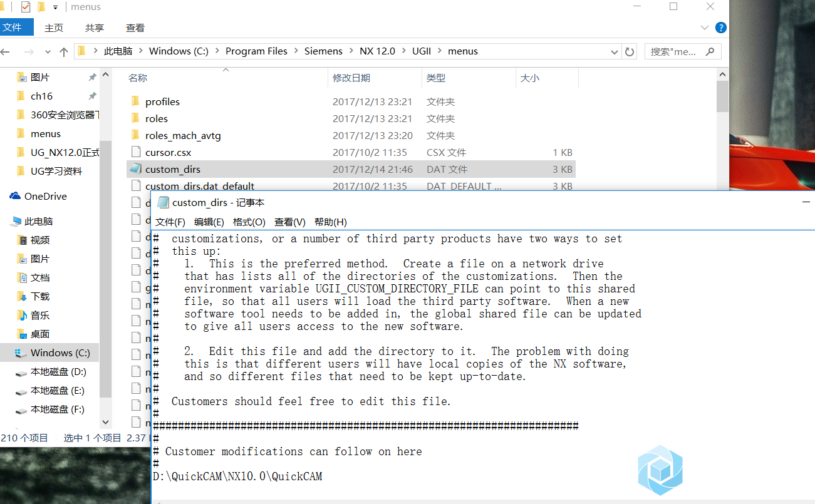
Task: Open Notepad 查看(V) menu
Action: tap(290, 222)
